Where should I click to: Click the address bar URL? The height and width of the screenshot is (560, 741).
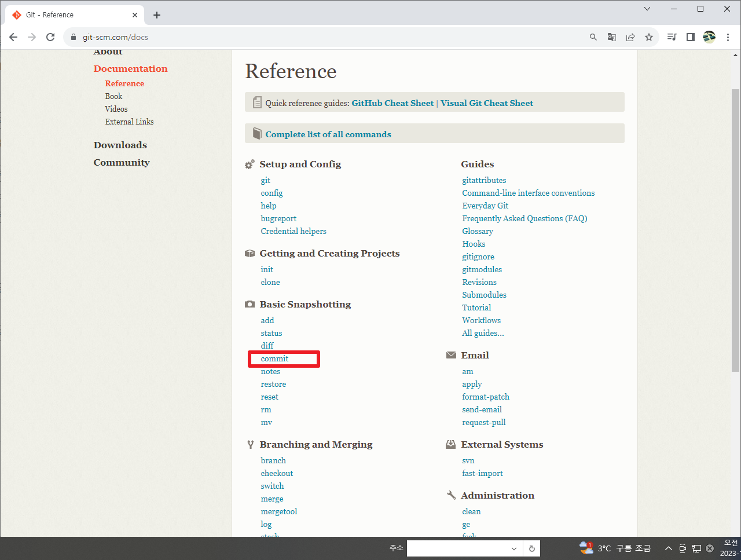click(115, 37)
